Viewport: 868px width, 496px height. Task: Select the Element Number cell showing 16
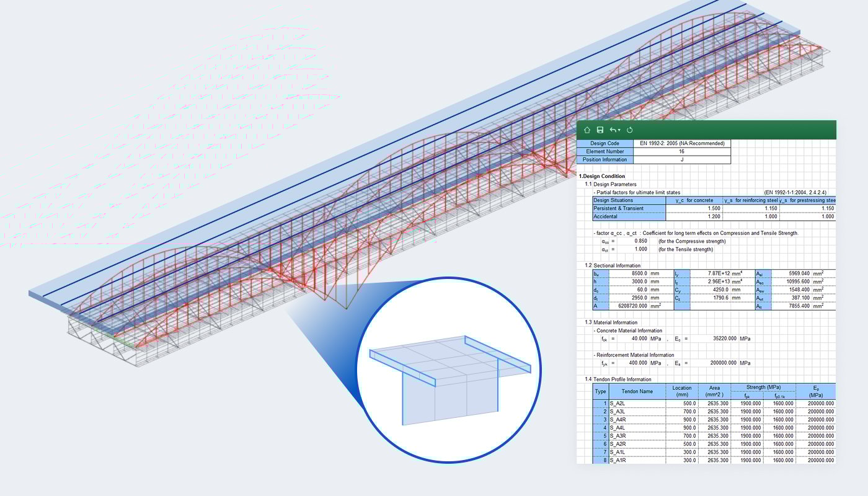coord(682,151)
